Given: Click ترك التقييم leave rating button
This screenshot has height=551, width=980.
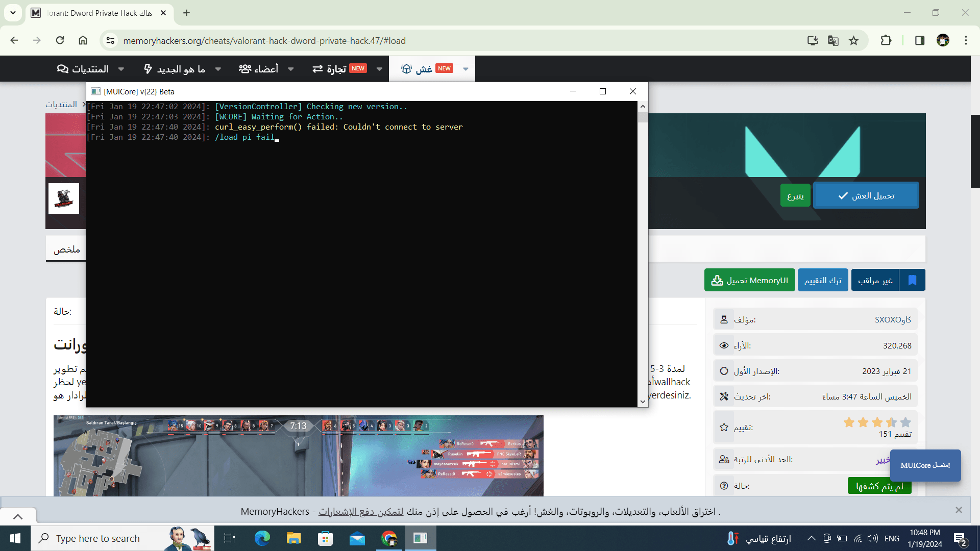Looking at the screenshot, I should [x=823, y=280].
